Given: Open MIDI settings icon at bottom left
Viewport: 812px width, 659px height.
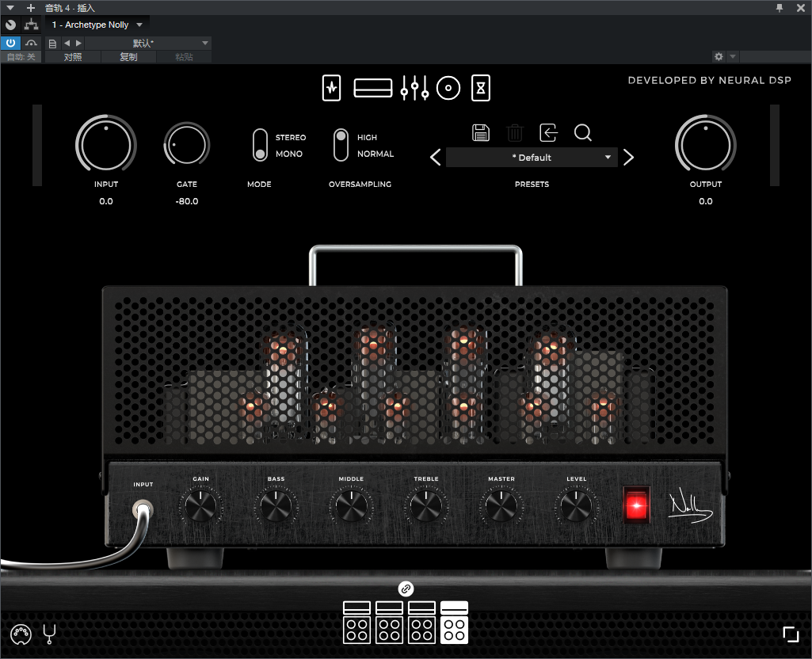Looking at the screenshot, I should click(x=21, y=634).
